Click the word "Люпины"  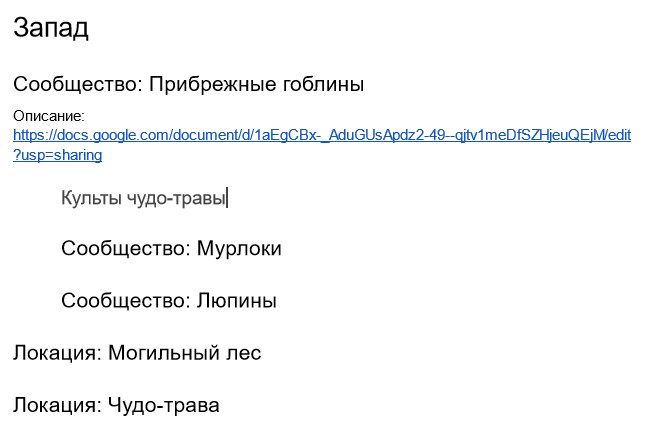[x=237, y=301]
